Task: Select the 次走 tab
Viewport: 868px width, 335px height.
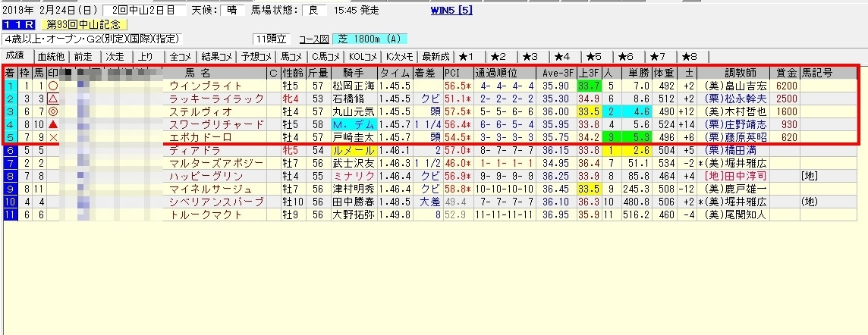Action: 117,56
